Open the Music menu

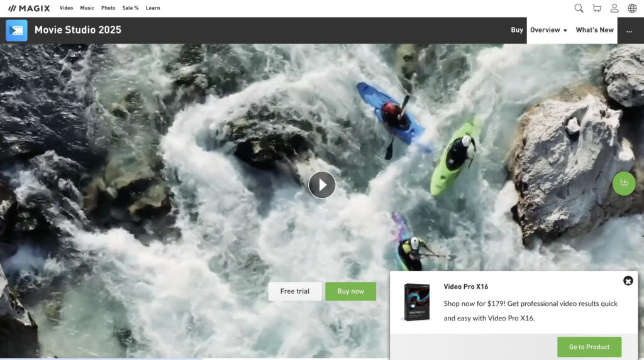87,8
